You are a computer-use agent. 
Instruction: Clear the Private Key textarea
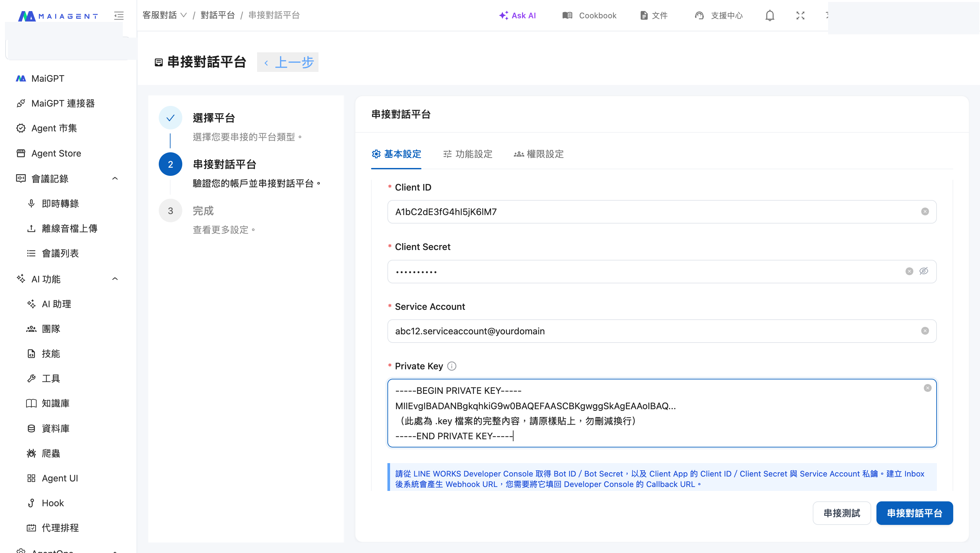click(927, 388)
